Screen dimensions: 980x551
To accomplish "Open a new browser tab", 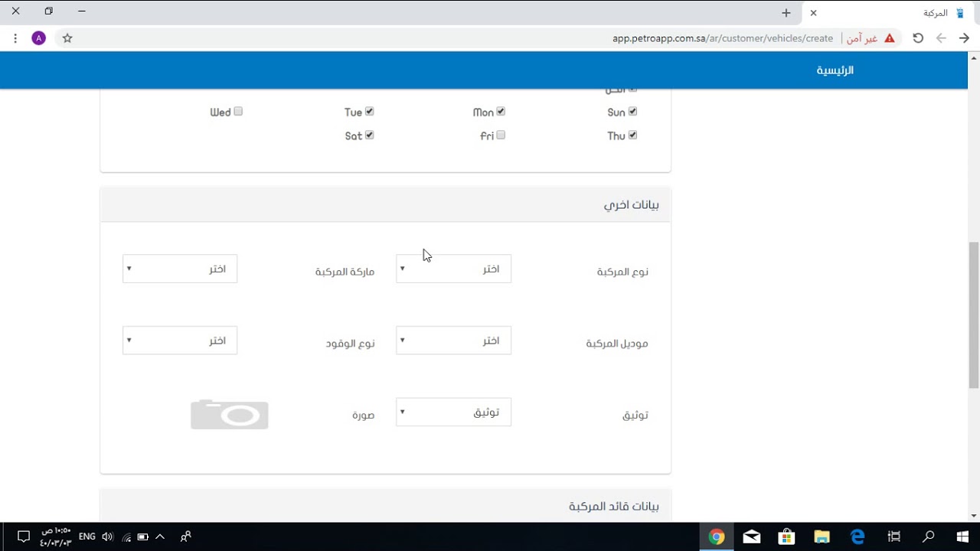I will pyautogui.click(x=786, y=13).
